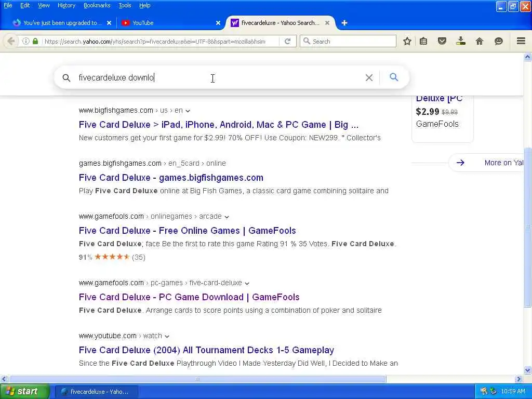
Task: Open the File menu
Action: point(8,5)
